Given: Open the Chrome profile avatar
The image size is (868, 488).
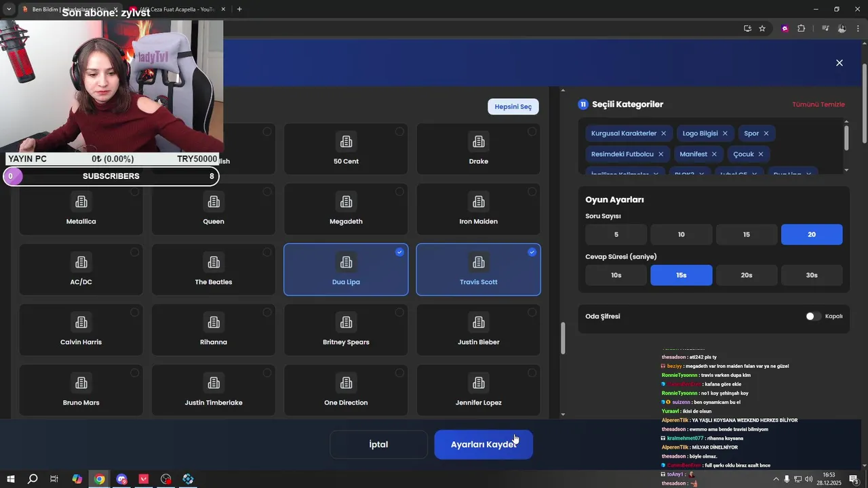Looking at the screenshot, I should tap(842, 28).
